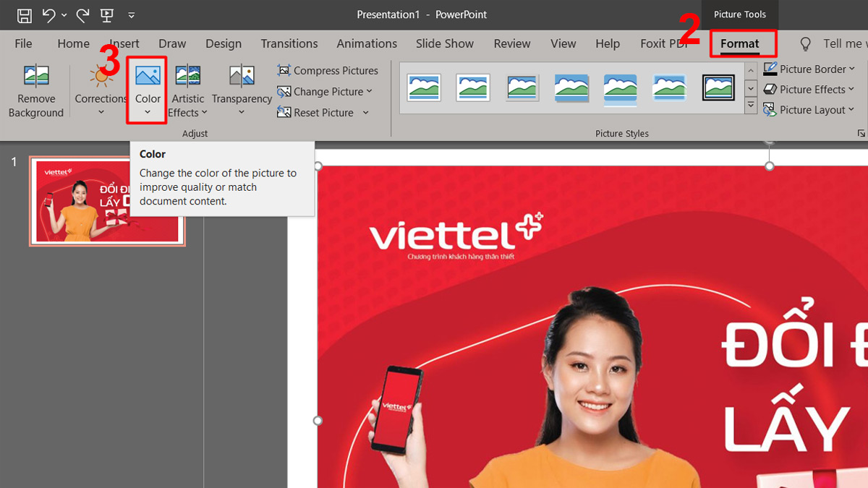Screen dimensions: 868x488
Task: Open the Reset Picture dropdown arrow
Action: pos(366,113)
